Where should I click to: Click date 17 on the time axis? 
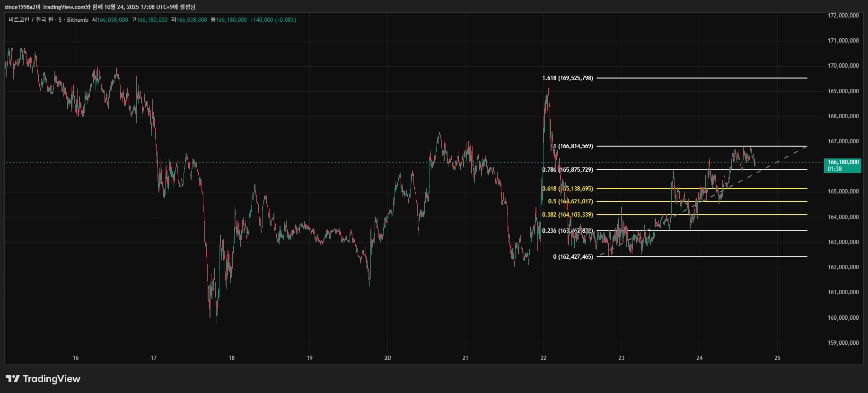[154, 358]
